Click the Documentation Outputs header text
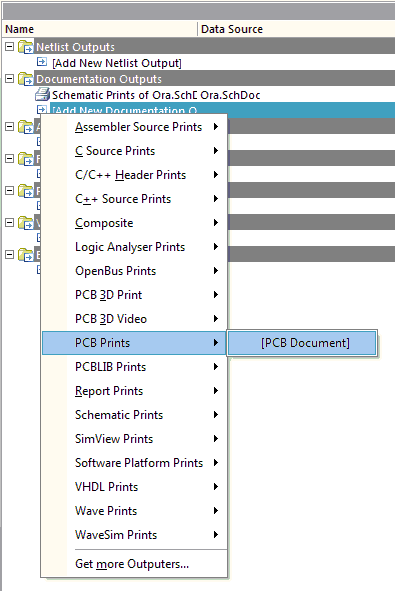395x591 pixels. point(99,79)
